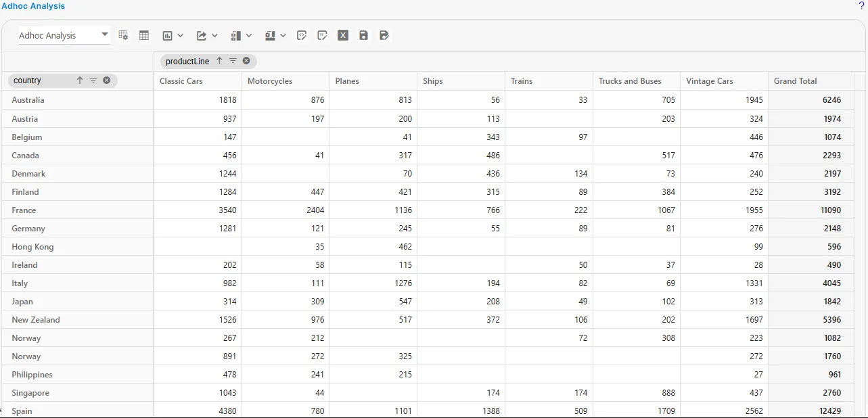Expand the chart type dropdown in toolbar
This screenshot has width=868, height=418.
click(173, 35)
